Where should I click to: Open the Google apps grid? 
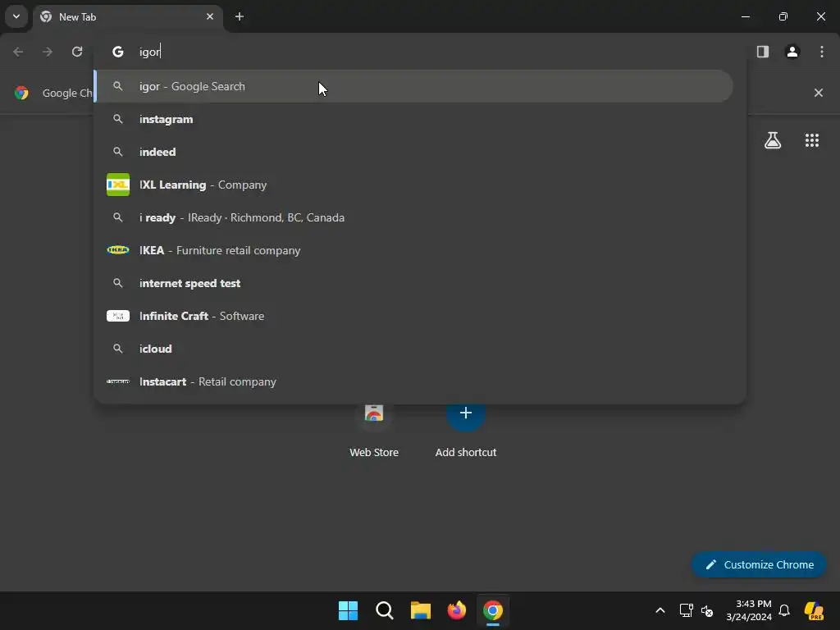[812, 140]
